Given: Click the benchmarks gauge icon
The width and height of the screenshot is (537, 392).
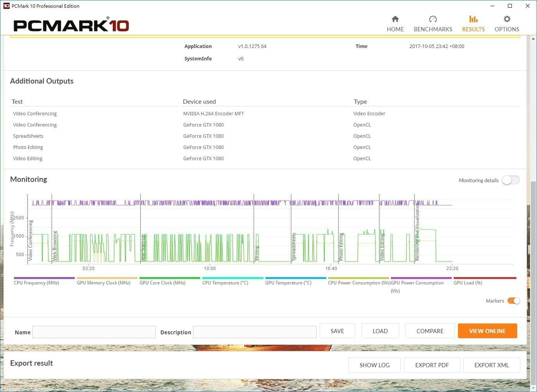Looking at the screenshot, I should click(433, 19).
